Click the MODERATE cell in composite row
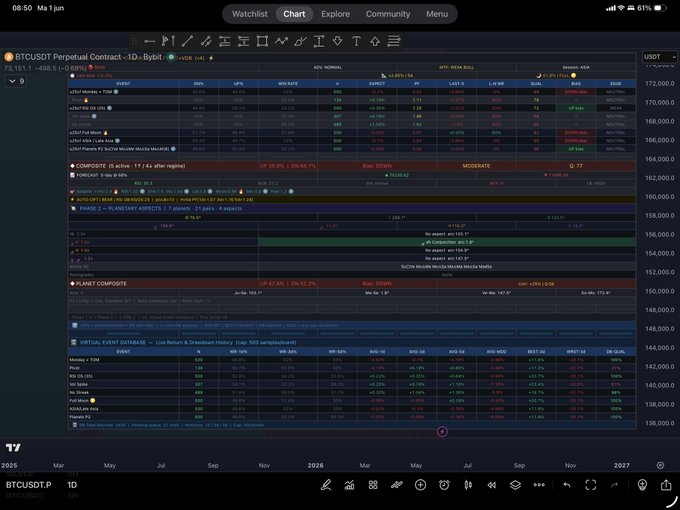 click(x=476, y=166)
